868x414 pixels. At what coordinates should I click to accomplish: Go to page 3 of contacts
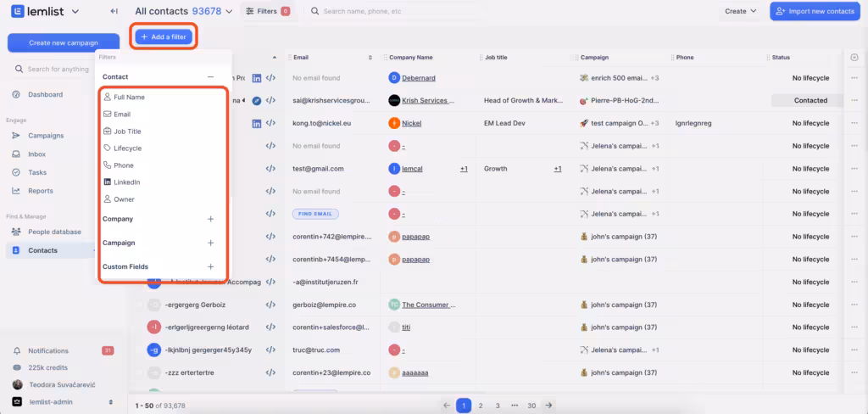(498, 406)
